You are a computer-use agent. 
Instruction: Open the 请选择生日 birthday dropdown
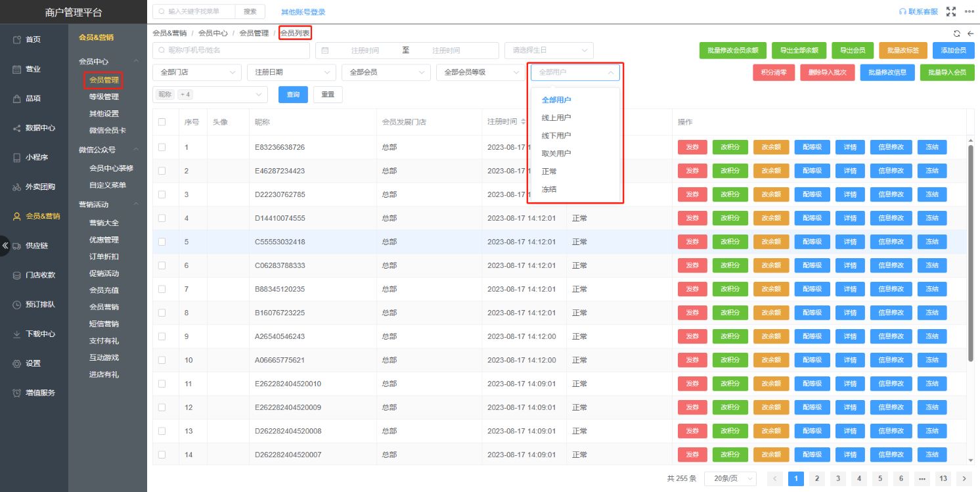(549, 51)
